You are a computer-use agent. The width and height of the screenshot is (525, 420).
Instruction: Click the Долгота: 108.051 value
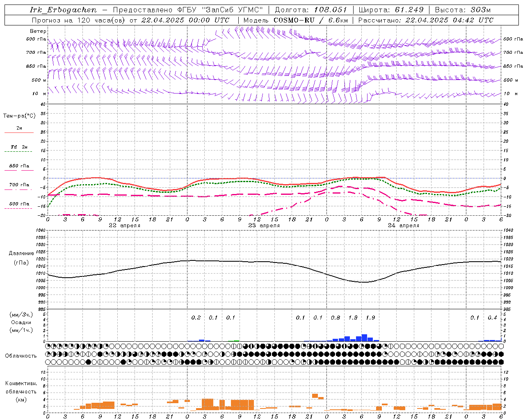pyautogui.click(x=311, y=10)
